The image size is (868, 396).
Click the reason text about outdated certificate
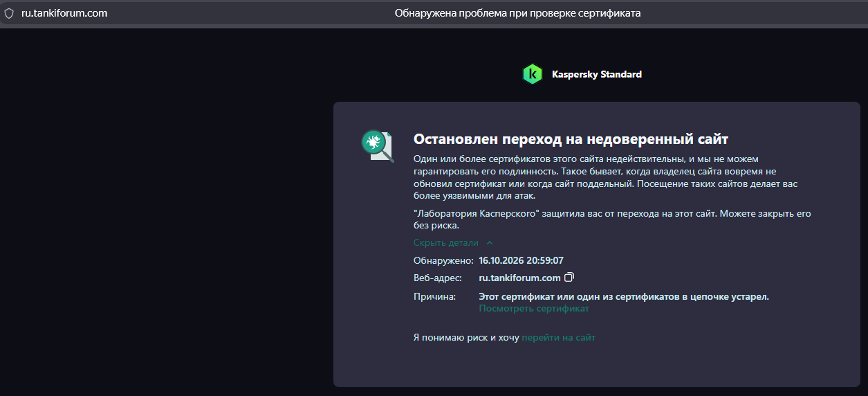624,297
